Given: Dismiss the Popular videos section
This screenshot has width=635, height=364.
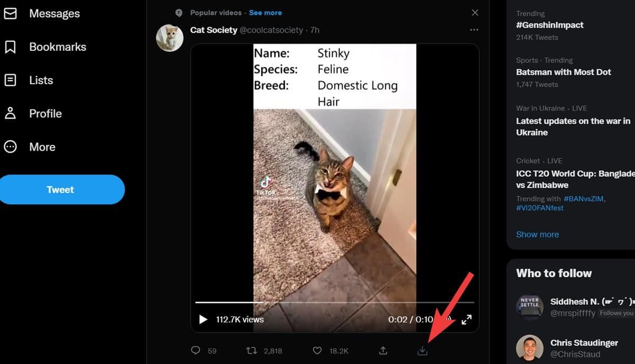Looking at the screenshot, I should pyautogui.click(x=475, y=13).
